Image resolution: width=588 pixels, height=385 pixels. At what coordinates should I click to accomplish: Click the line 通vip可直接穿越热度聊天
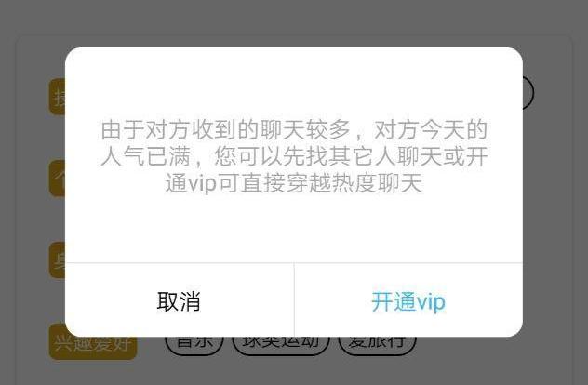(x=294, y=183)
